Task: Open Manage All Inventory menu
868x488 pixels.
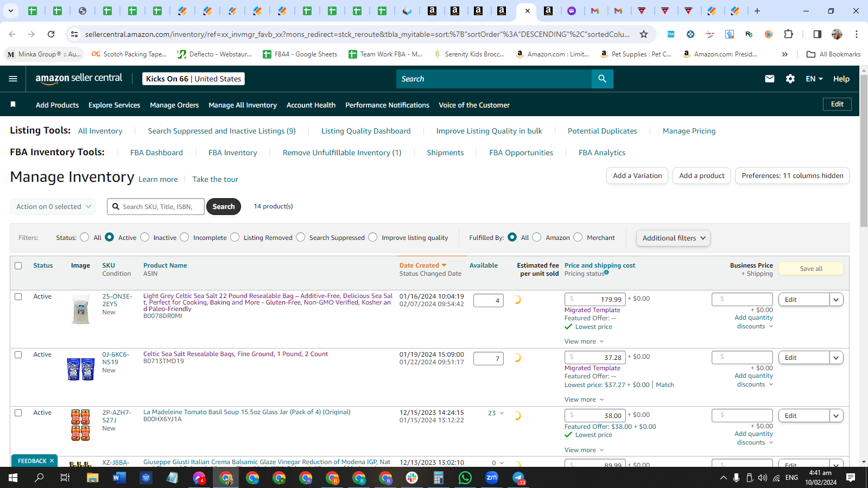Action: pyautogui.click(x=243, y=105)
